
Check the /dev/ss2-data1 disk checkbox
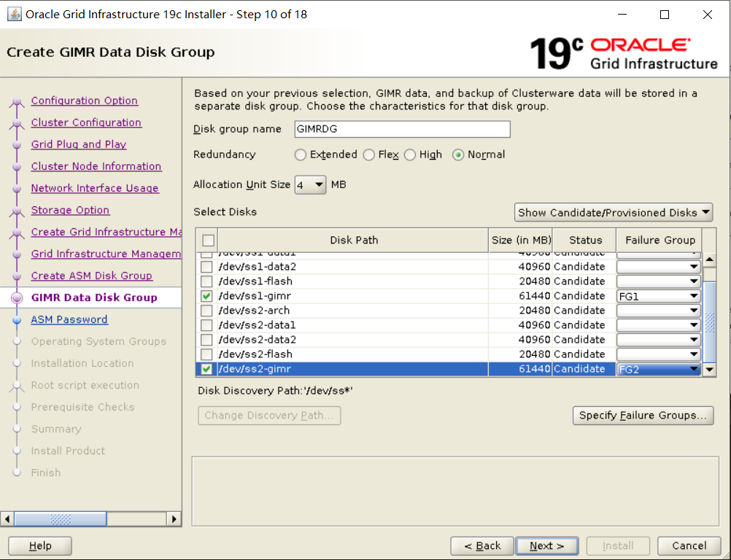tap(206, 325)
